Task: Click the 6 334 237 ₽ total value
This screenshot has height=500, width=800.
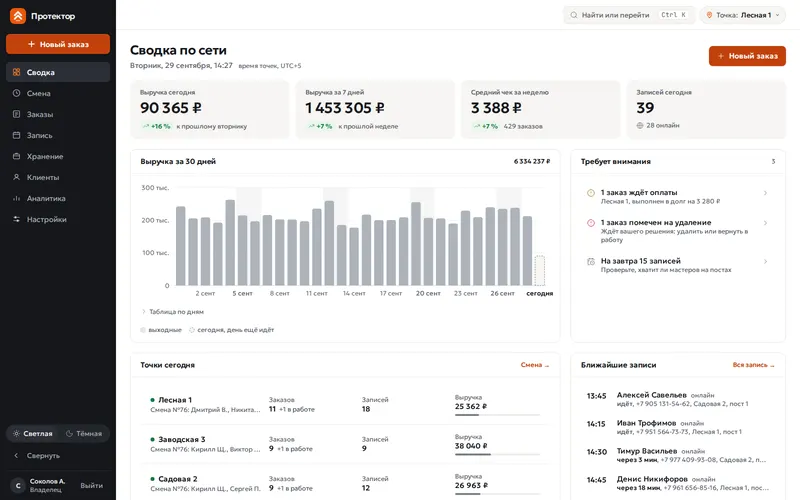Action: (x=532, y=161)
